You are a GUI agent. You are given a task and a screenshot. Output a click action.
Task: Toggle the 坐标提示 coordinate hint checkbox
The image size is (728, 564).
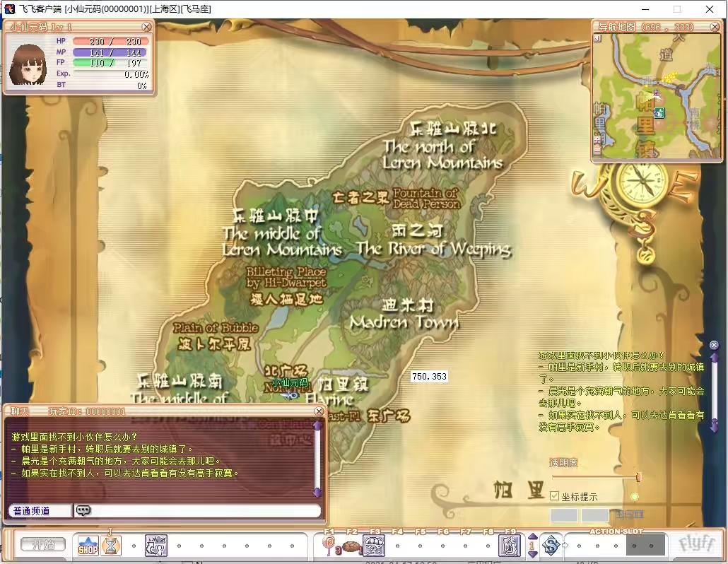(x=554, y=496)
